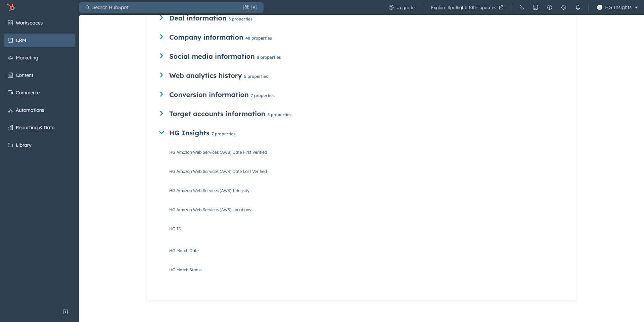Click the HG Insights section heading
The height and width of the screenshot is (322, 644).
[189, 133]
